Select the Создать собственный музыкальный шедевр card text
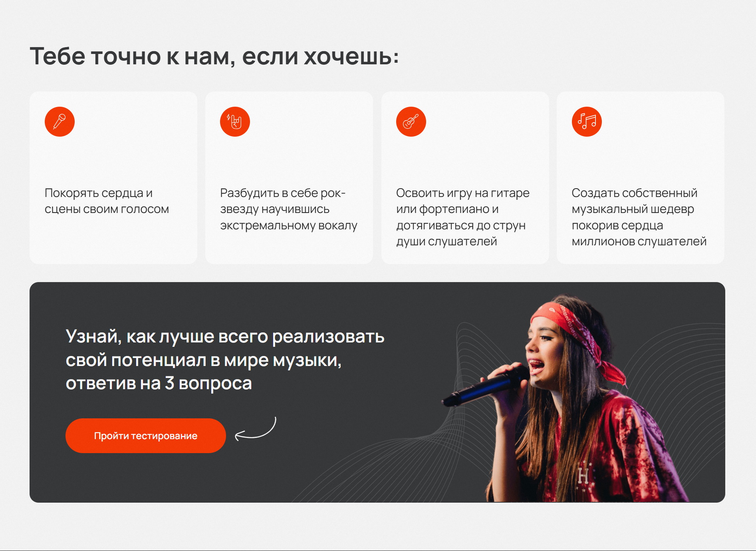The height and width of the screenshot is (551, 756). [639, 217]
